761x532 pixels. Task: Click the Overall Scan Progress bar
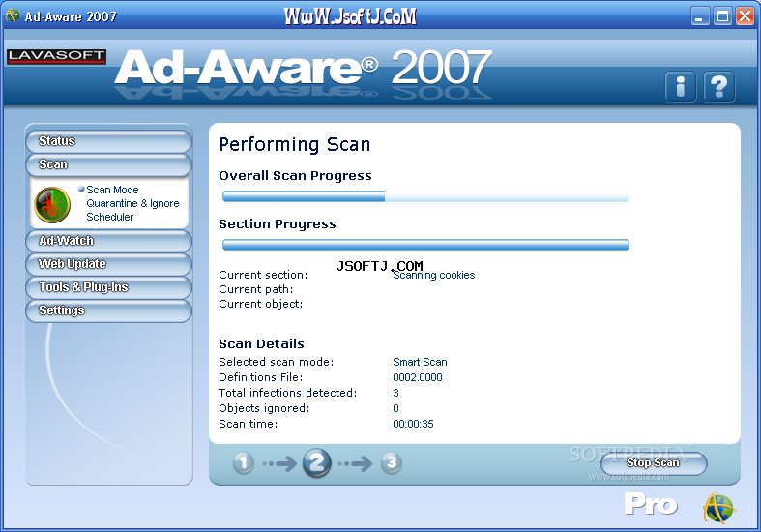tap(425, 196)
